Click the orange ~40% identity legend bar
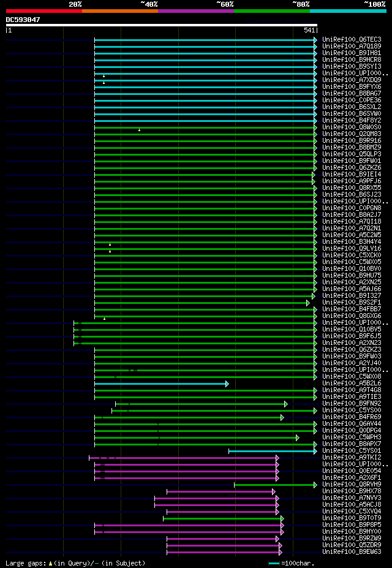 pos(120,11)
